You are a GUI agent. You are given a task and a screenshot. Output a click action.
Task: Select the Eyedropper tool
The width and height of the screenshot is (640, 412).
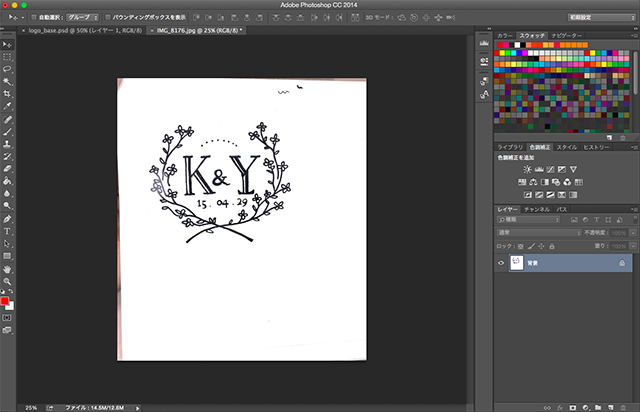point(7,106)
